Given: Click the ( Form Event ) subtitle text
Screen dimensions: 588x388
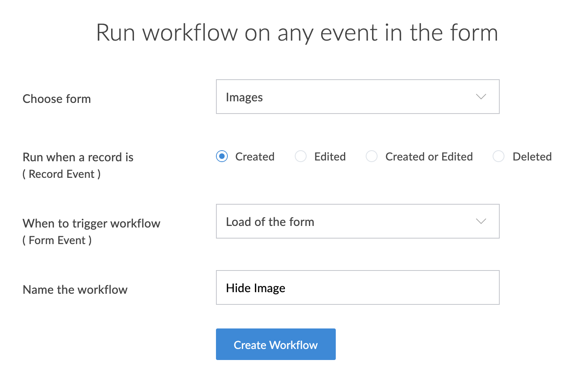Looking at the screenshot, I should pos(57,241).
